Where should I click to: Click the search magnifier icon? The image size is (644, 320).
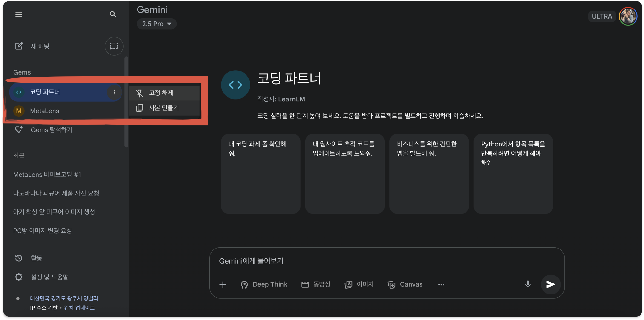coord(113,14)
